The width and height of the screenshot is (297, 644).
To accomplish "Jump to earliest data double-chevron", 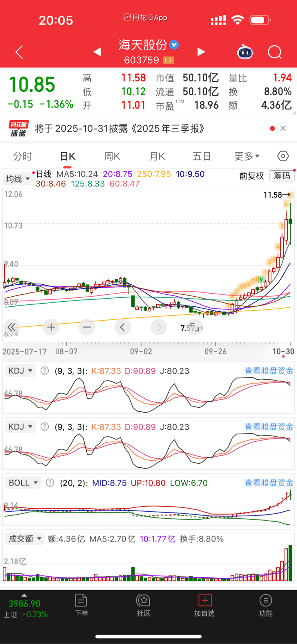I will [x=12, y=327].
